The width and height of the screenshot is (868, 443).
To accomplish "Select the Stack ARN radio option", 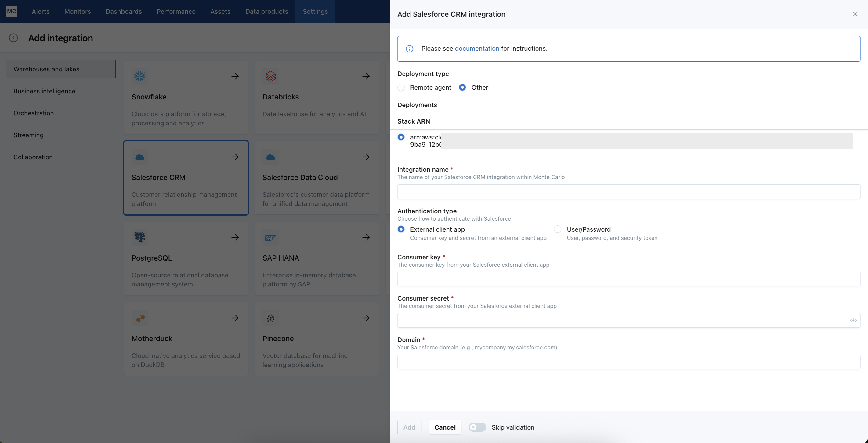I will [x=401, y=137].
